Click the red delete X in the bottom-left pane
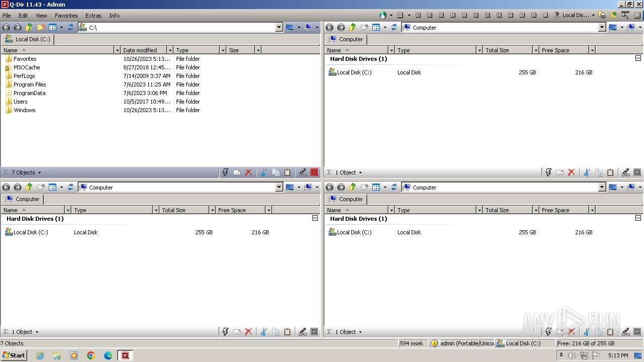Viewport: 644px width, 362px height. (x=249, y=332)
